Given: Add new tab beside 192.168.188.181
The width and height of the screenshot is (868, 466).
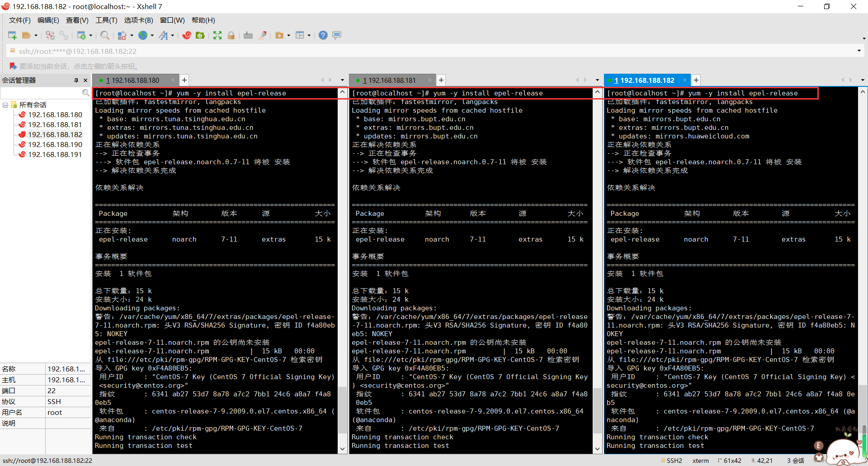Looking at the screenshot, I should 441,80.
